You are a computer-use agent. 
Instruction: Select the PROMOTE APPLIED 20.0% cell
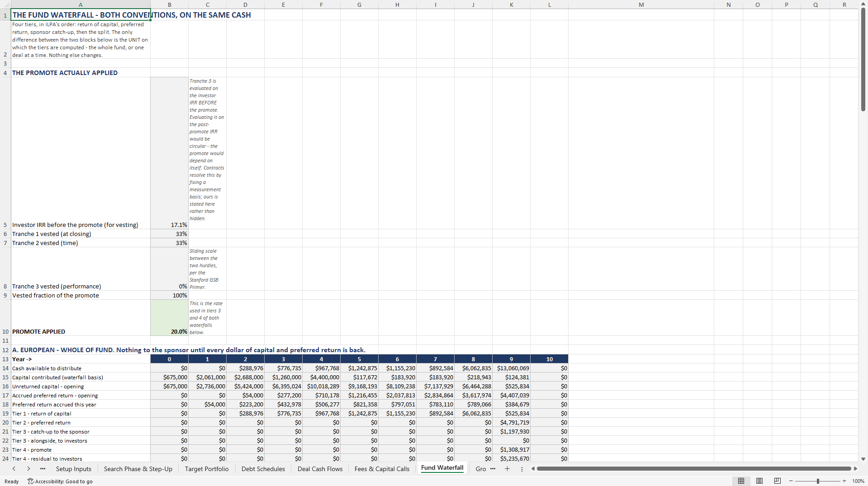[169, 318]
